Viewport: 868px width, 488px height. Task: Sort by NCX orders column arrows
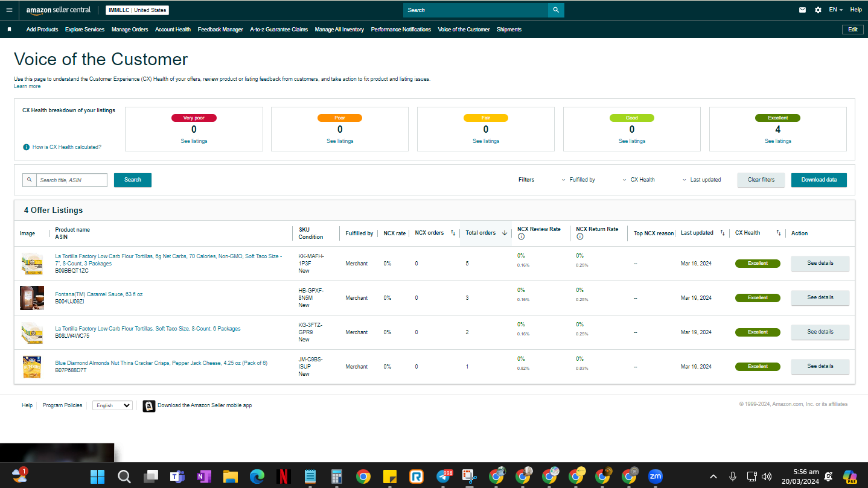(453, 233)
